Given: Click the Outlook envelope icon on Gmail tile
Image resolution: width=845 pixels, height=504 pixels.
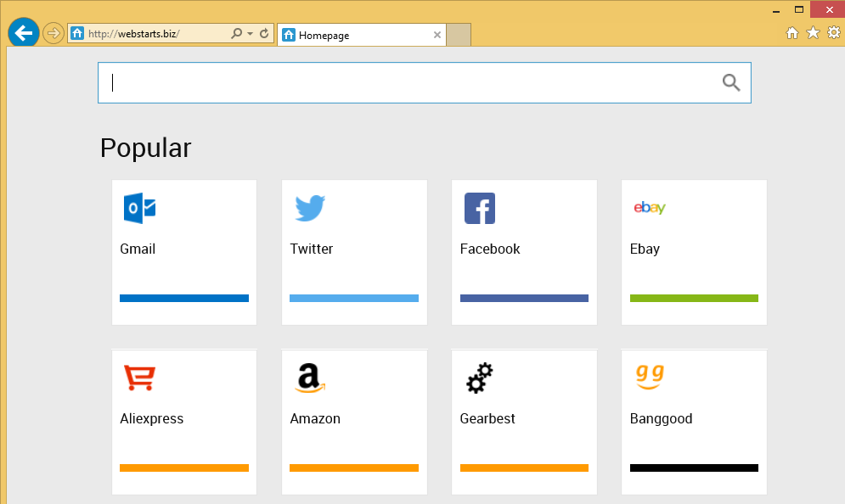Looking at the screenshot, I should tap(139, 209).
